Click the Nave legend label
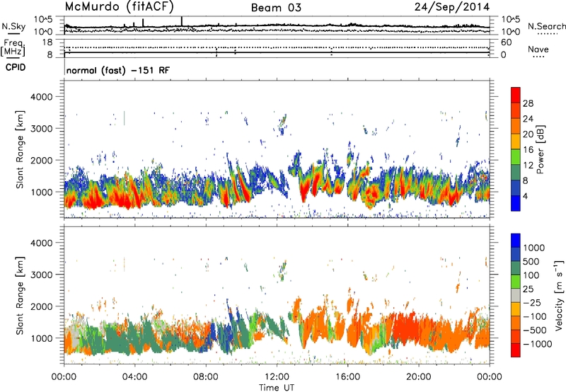Image resolution: width=566 pixels, height=392 pixels. point(538,50)
